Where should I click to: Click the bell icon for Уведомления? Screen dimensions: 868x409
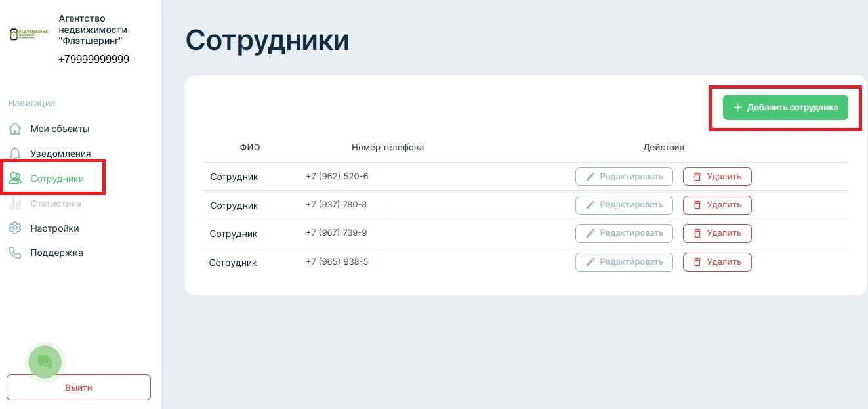coord(15,154)
